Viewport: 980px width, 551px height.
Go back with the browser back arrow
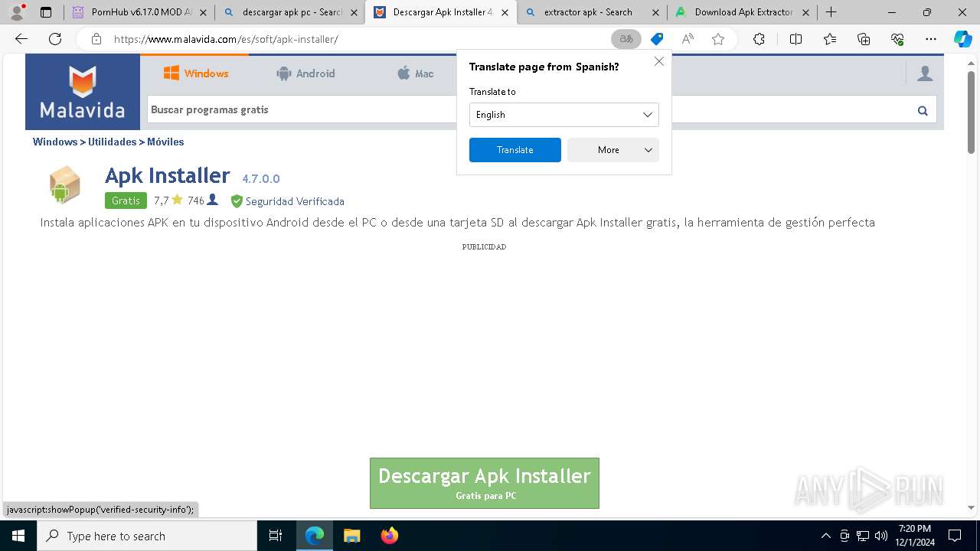21,39
